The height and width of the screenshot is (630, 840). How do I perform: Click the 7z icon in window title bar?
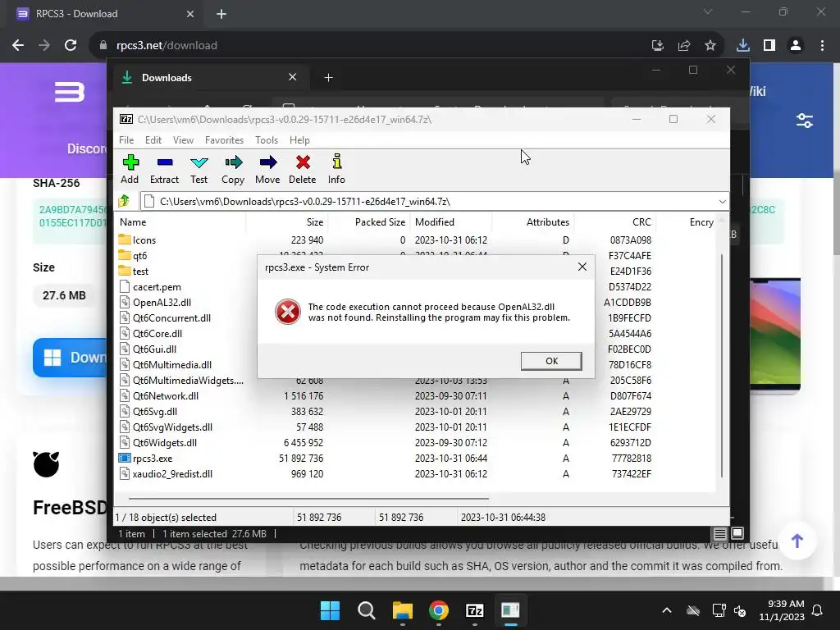click(x=126, y=119)
